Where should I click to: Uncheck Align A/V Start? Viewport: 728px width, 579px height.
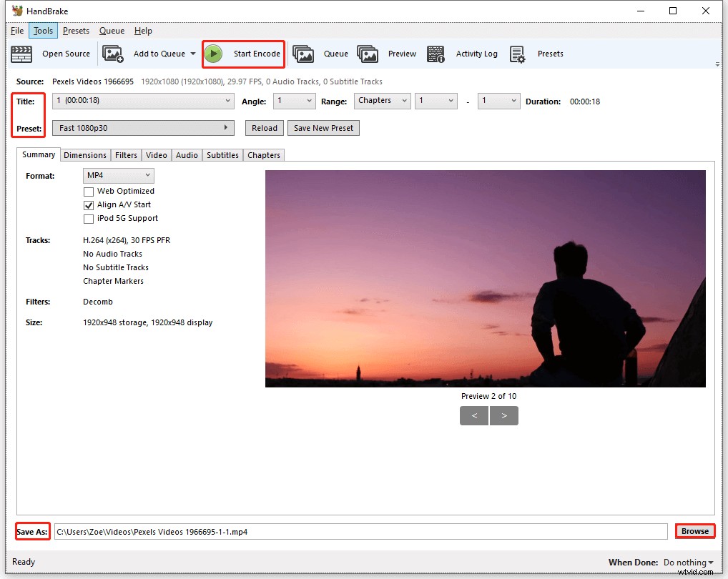89,205
